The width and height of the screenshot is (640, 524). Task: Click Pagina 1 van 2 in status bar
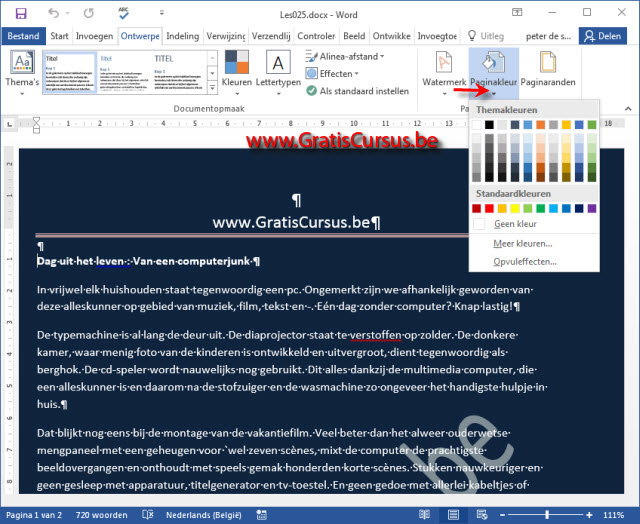(34, 515)
